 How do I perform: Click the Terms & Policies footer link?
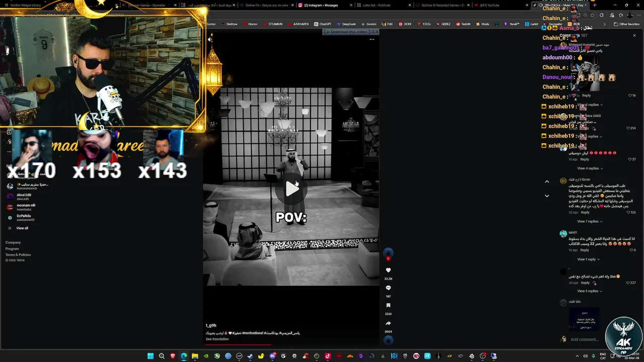(18, 255)
